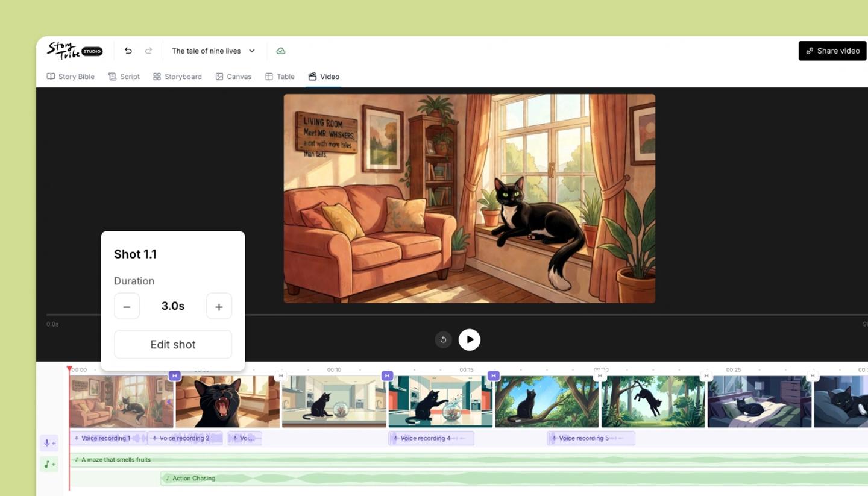The width and height of the screenshot is (868, 496).
Task: Click the Edit shot button
Action: click(173, 344)
